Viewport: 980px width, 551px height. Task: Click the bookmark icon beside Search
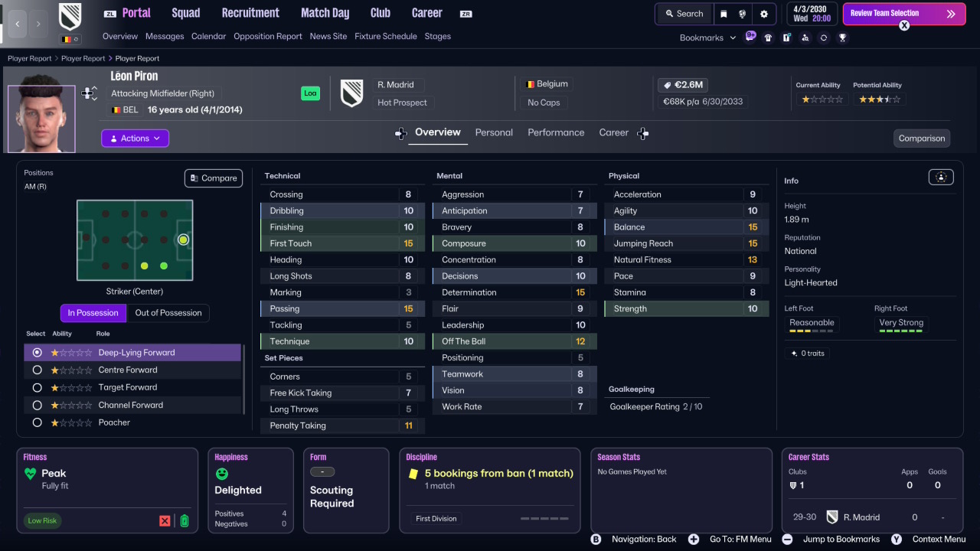(x=724, y=14)
